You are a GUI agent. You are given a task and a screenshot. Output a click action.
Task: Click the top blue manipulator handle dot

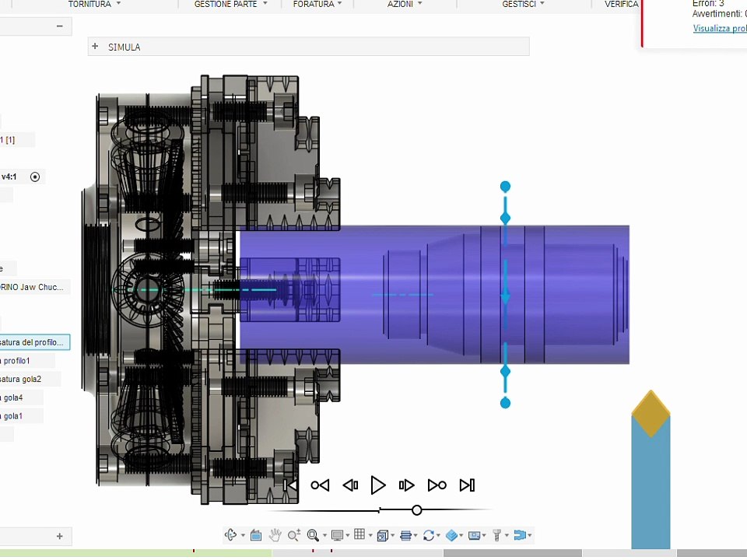click(506, 187)
